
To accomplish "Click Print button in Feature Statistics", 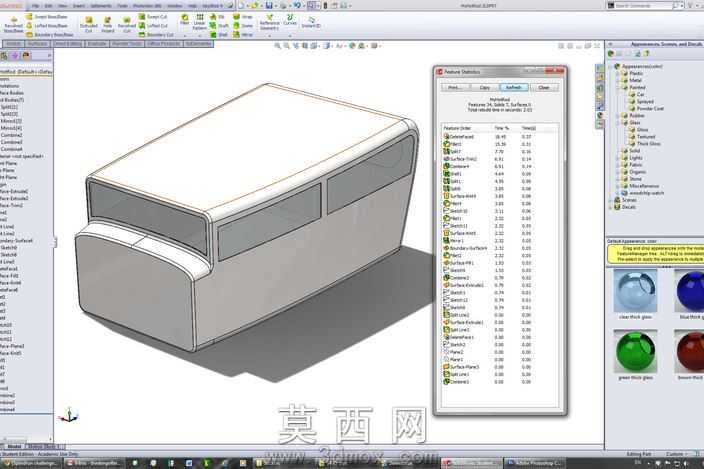I will point(455,88).
